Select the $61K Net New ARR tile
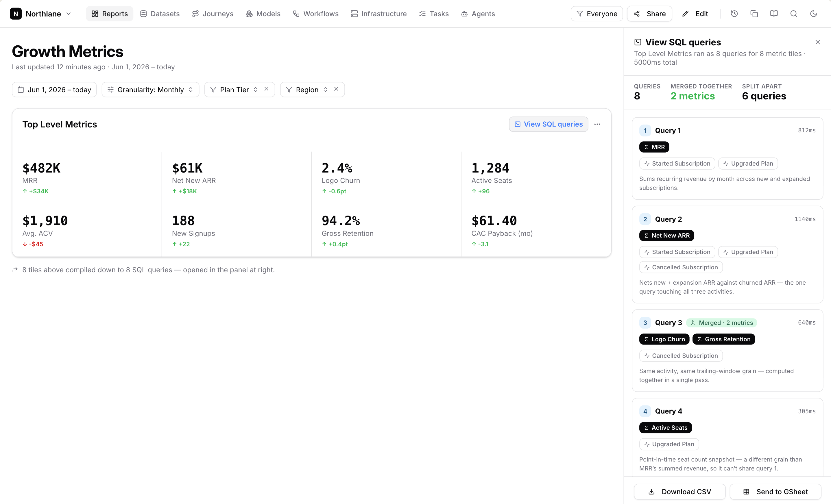This screenshot has height=504, width=831. point(237,178)
